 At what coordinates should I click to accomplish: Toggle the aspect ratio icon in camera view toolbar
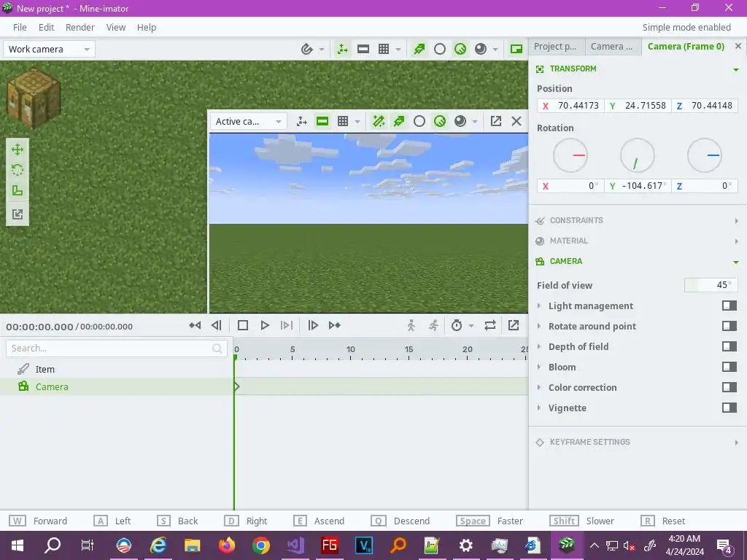tap(322, 121)
